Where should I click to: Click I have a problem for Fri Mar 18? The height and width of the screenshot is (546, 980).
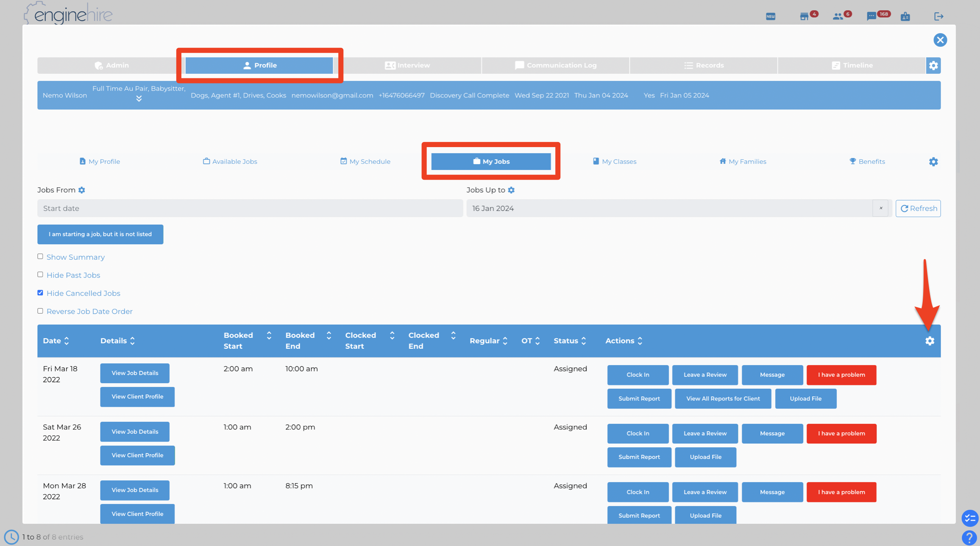pyautogui.click(x=841, y=375)
